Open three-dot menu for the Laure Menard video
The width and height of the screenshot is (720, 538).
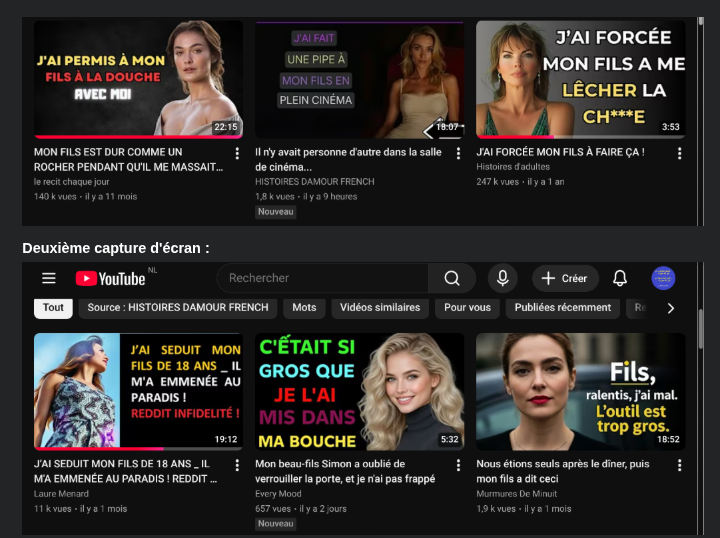237,465
